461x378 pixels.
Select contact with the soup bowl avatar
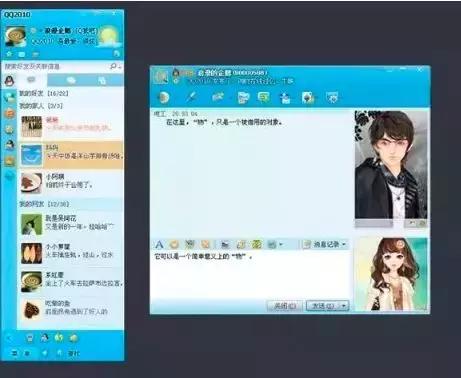pyautogui.click(x=70, y=281)
